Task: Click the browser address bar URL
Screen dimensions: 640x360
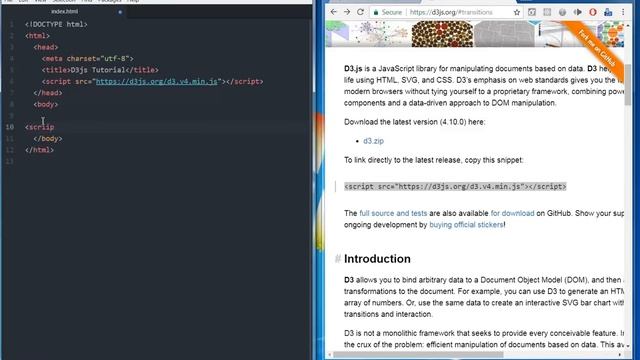Action: pyautogui.click(x=451, y=12)
